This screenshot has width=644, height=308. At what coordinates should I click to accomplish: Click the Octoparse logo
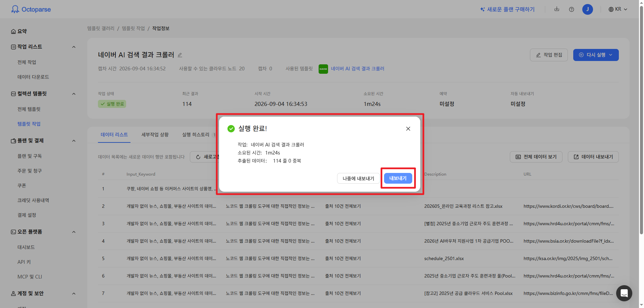31,9
